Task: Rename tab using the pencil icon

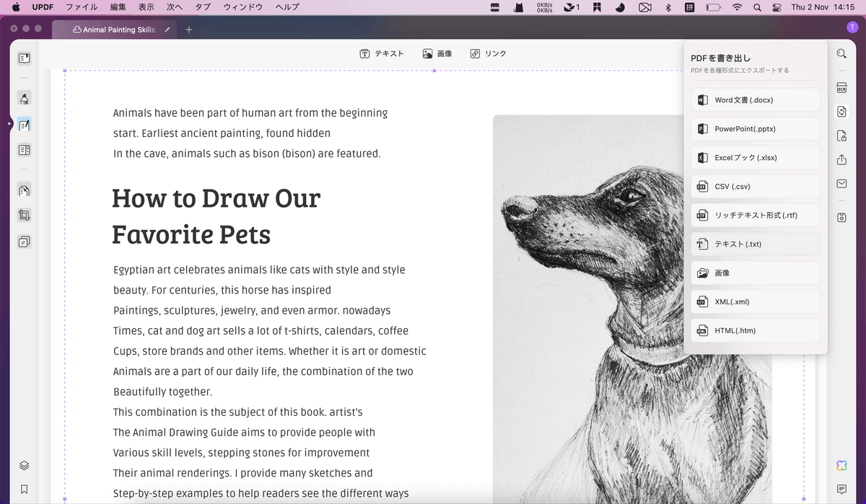Action: point(167,30)
